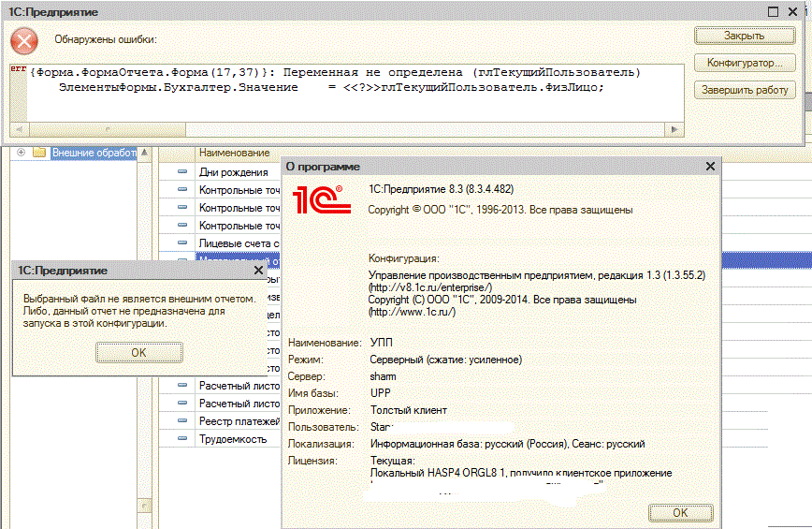Click the УПП name value
This screenshot has width=812, height=529.
coord(382,343)
